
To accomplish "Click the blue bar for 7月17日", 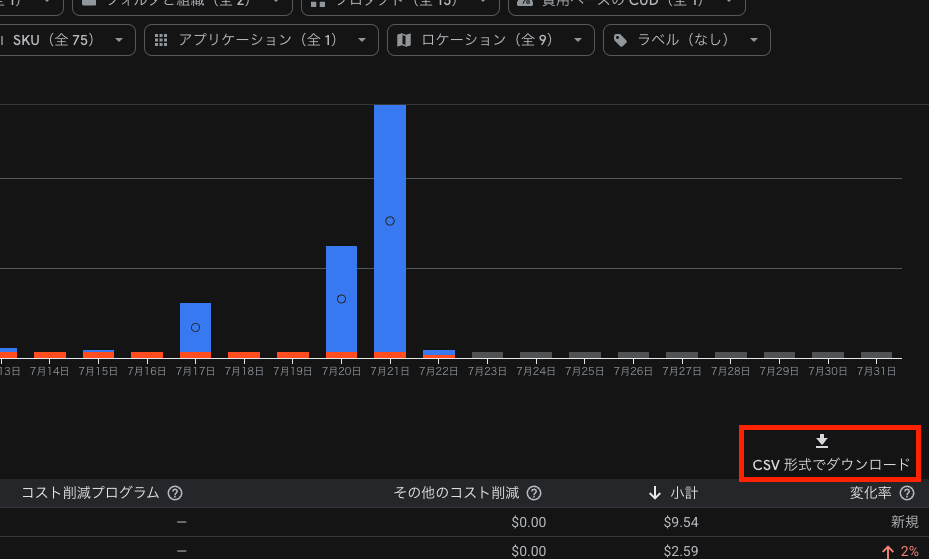I will pyautogui.click(x=196, y=327).
